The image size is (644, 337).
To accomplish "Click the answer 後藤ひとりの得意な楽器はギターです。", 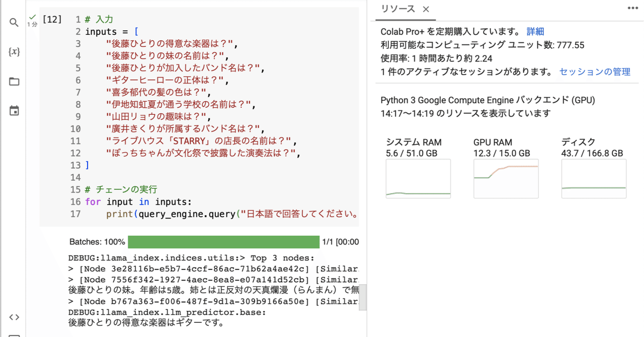I will tap(146, 323).
